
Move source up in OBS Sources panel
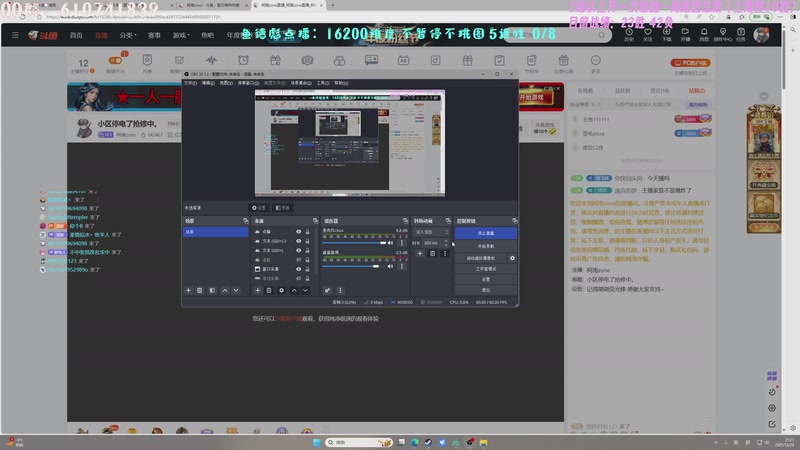(x=294, y=290)
